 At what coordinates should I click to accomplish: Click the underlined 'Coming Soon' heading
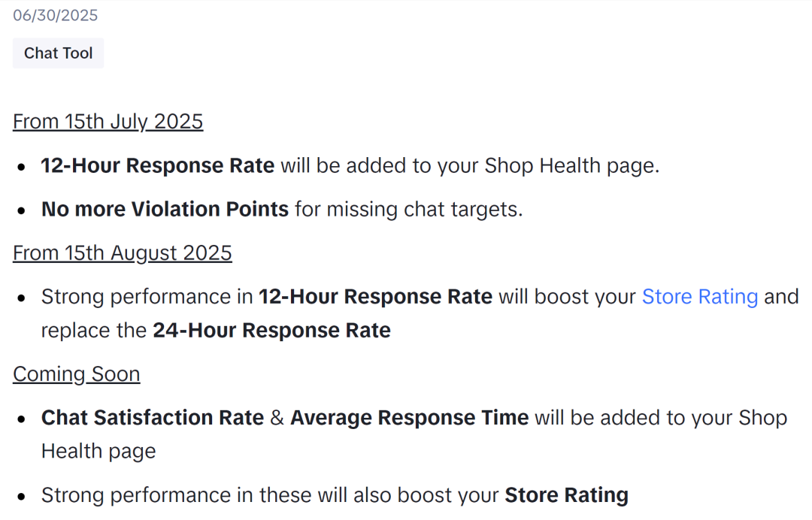pos(76,374)
